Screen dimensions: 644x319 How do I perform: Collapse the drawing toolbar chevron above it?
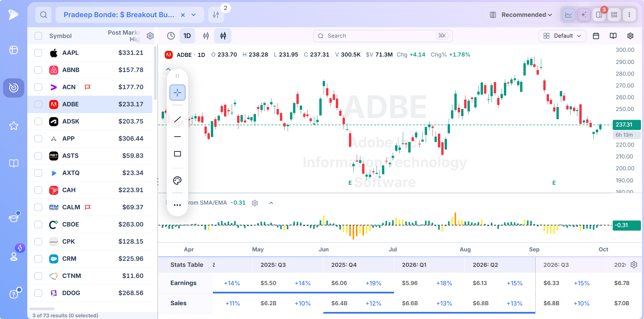[168, 69]
